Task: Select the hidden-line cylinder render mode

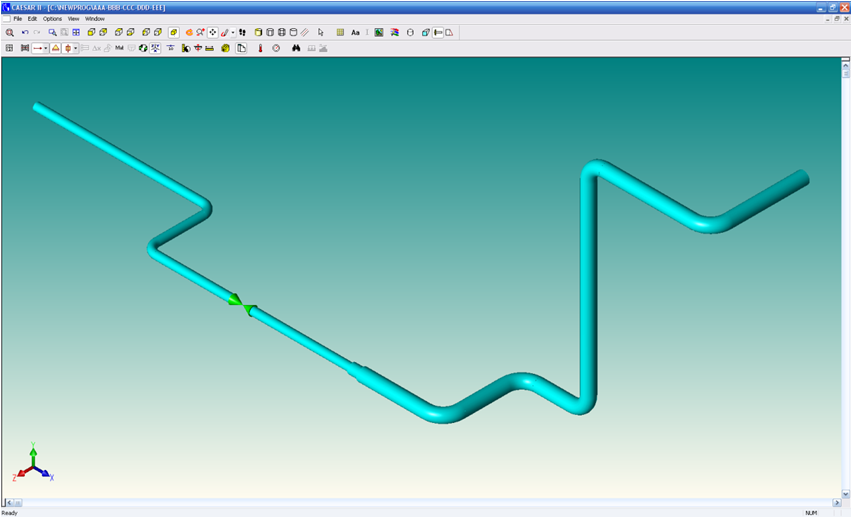Action: 270,33
